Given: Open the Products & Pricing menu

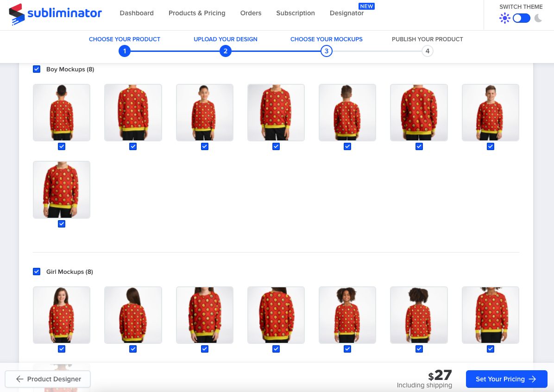Looking at the screenshot, I should click(197, 13).
